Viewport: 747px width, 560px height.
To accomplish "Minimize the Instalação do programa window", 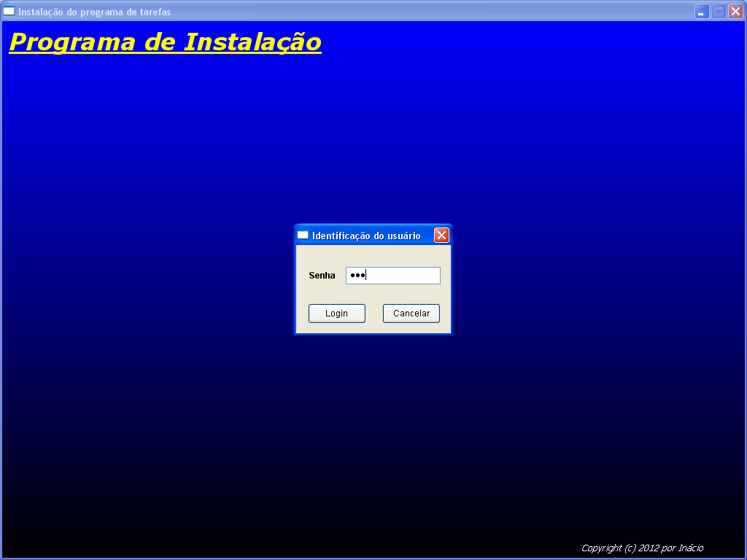I will [701, 11].
